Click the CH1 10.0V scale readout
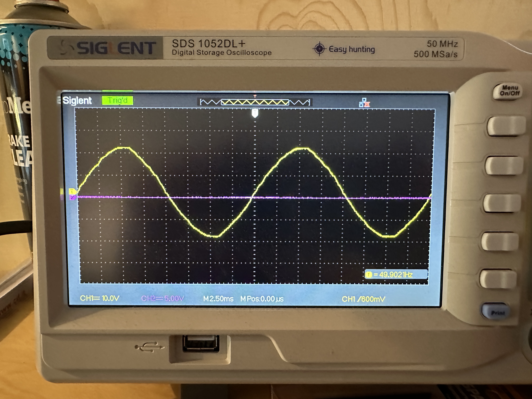This screenshot has height=399, width=532. coord(100,298)
